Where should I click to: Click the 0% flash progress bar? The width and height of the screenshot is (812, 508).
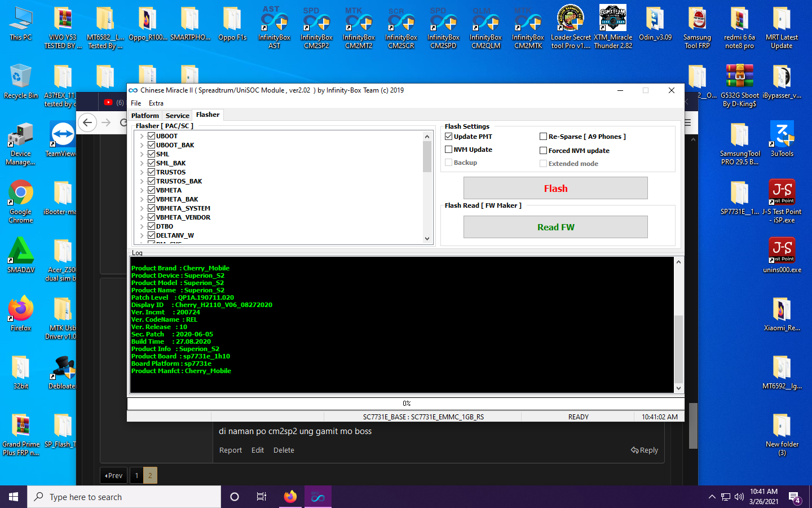[406, 404]
